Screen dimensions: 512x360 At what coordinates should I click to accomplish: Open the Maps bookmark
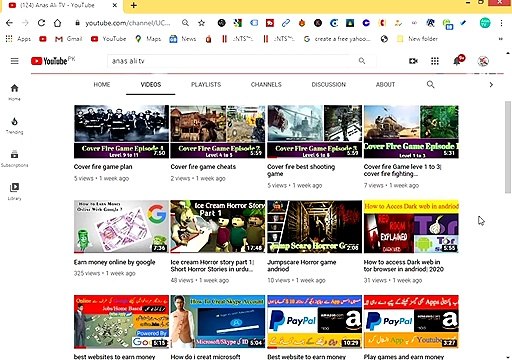pyautogui.click(x=148, y=39)
